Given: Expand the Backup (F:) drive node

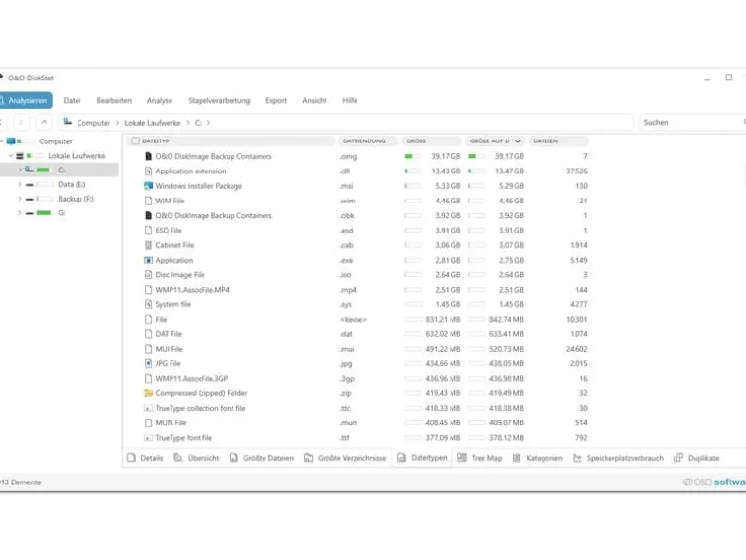Looking at the screenshot, I should click(20, 199).
